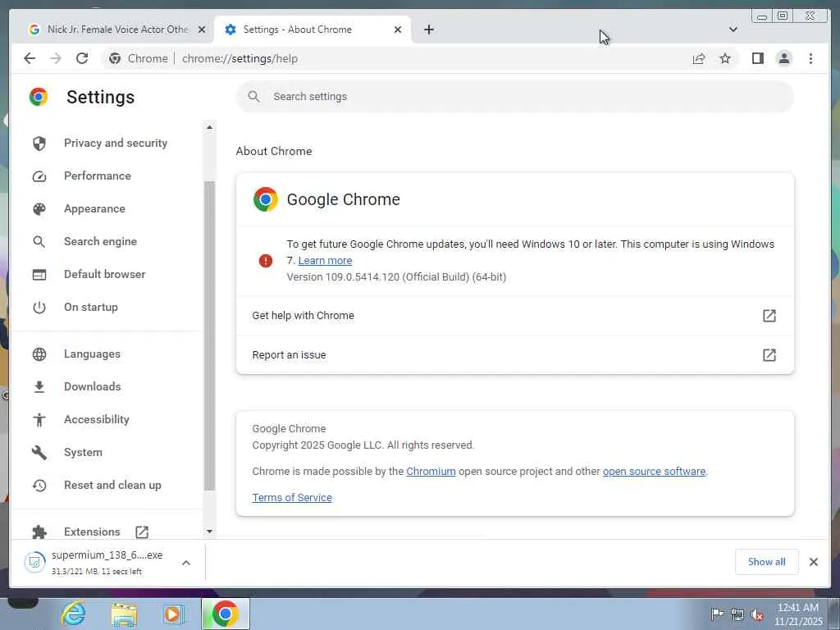Close the Nick Jr. tab

point(202,30)
